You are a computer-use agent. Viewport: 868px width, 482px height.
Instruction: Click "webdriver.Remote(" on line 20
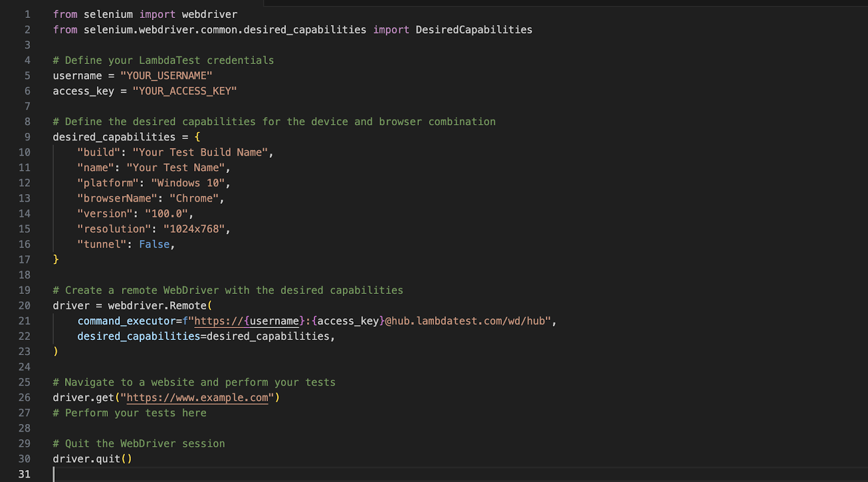160,305
